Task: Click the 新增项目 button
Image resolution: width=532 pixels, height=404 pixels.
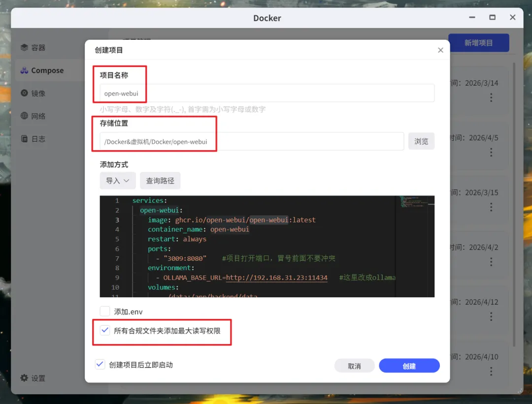Action: click(478, 43)
